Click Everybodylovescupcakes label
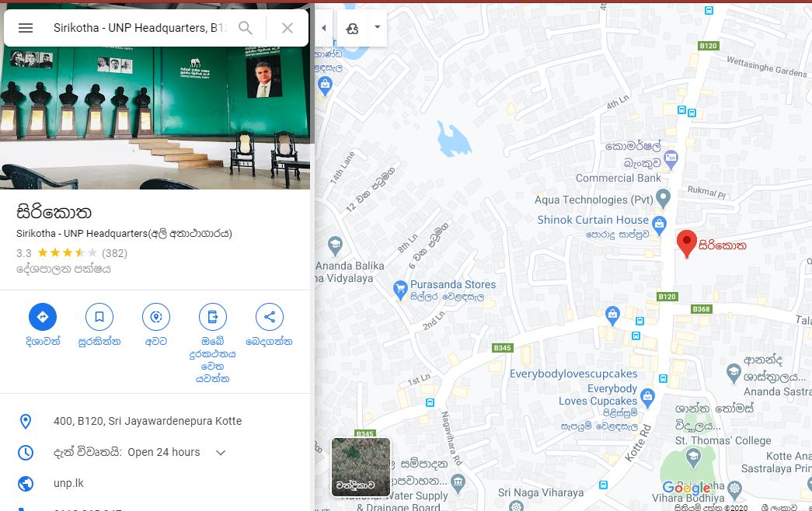The image size is (812, 511). click(x=573, y=374)
